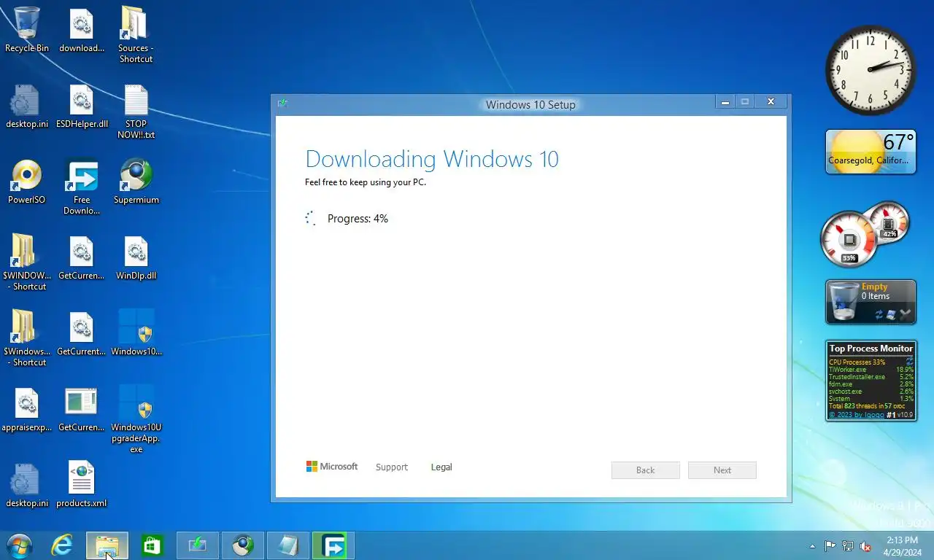Click the setup icon in the window title bar
This screenshot has height=560, width=934.
pos(282,103)
